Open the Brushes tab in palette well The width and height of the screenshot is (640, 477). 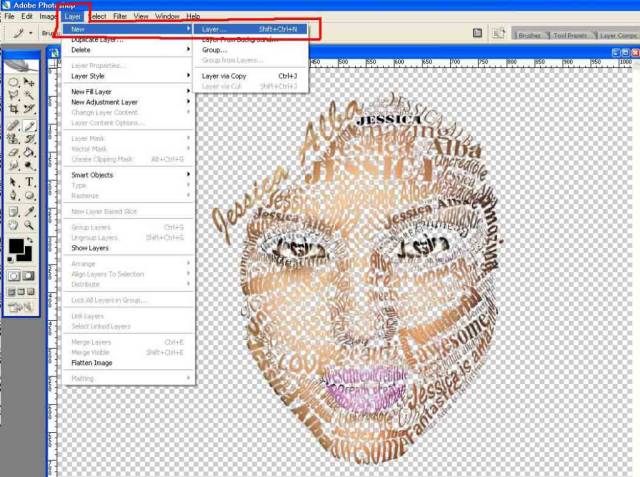[529, 35]
